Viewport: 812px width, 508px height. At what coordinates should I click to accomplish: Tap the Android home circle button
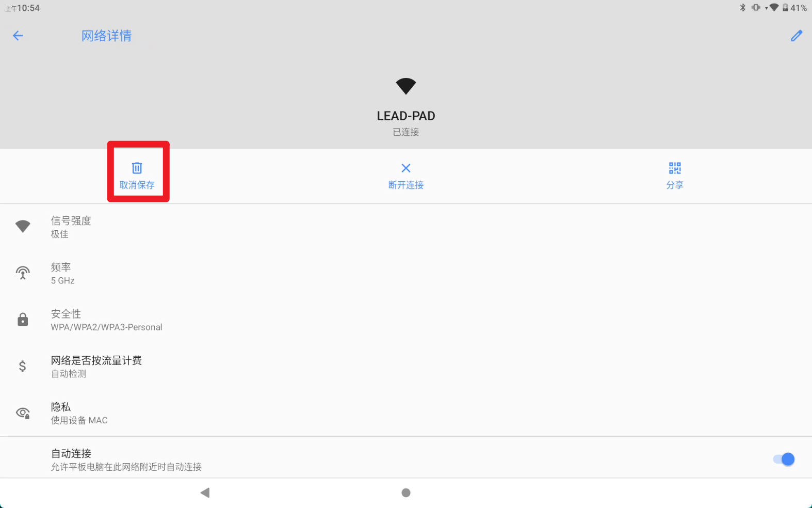(x=406, y=493)
